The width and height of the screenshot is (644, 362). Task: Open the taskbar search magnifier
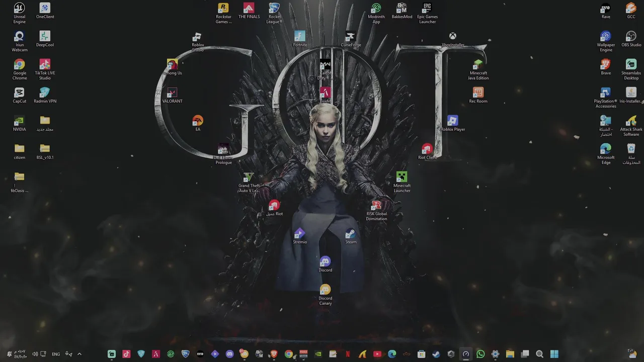tap(539, 354)
